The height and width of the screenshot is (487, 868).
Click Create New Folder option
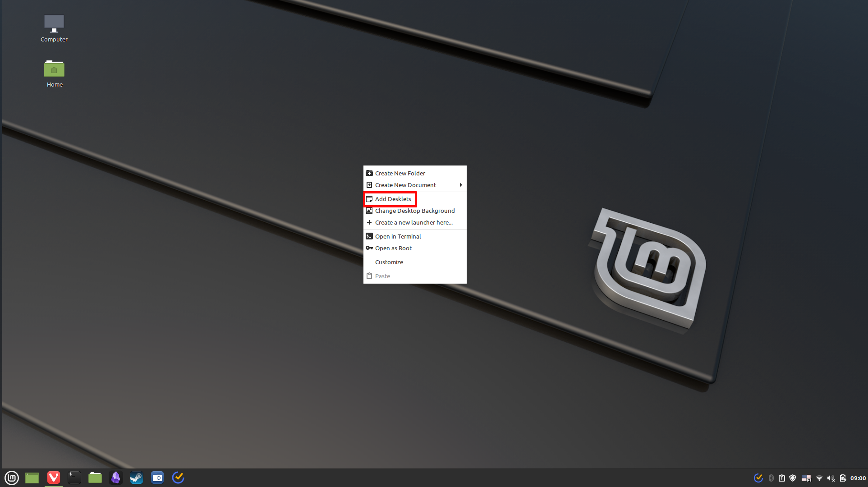click(400, 173)
